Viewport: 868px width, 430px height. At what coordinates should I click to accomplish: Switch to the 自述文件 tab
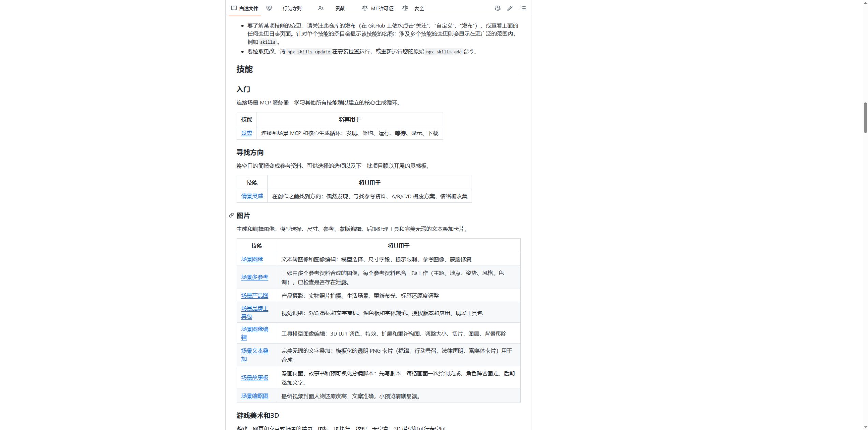pyautogui.click(x=245, y=9)
